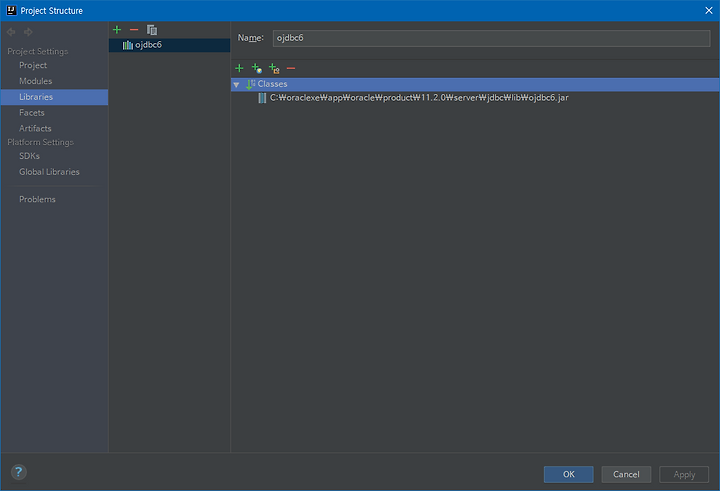
Task: Collapse the Classes tree node
Action: (x=236, y=85)
